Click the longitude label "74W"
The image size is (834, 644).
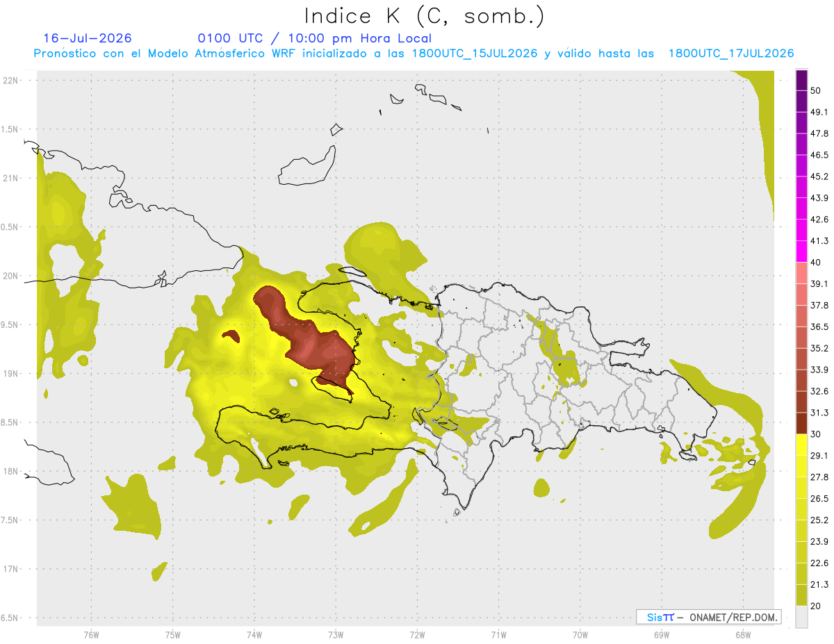[254, 635]
